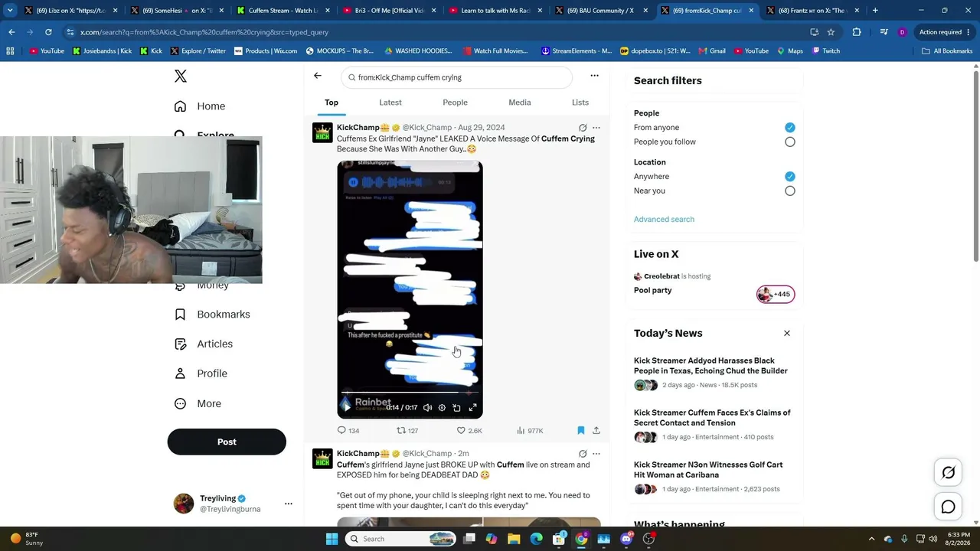The image size is (980, 551).
Task: Open File Explorer from taskbar
Action: pyautogui.click(x=513, y=539)
